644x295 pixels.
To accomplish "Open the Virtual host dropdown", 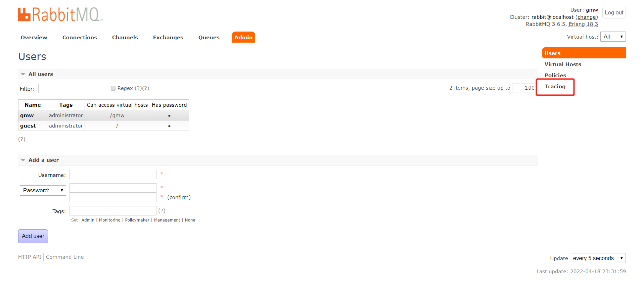I will click(613, 37).
